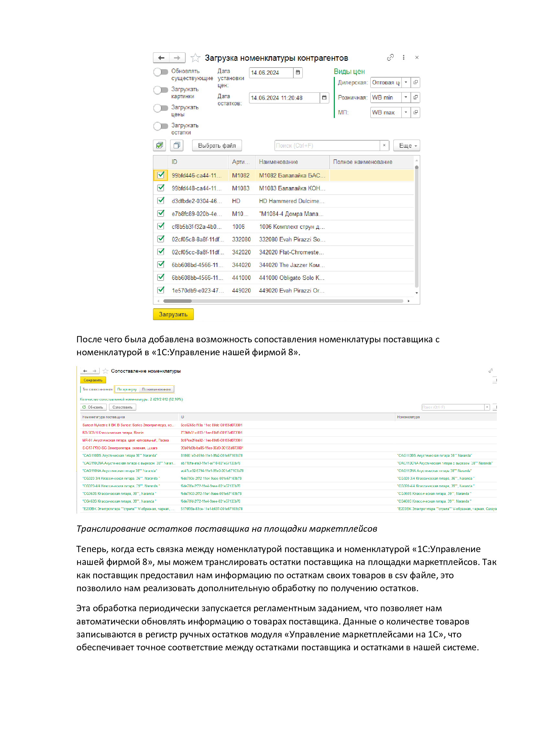Uncheck all rows with the deselect icon
Image resolution: width=535 pixels, height=756 pixels.
coord(177,145)
